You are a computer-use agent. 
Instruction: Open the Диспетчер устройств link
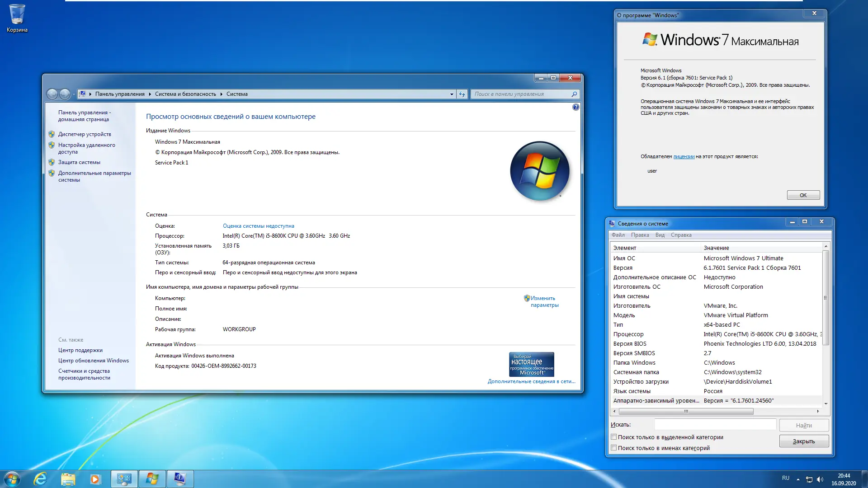coord(85,134)
